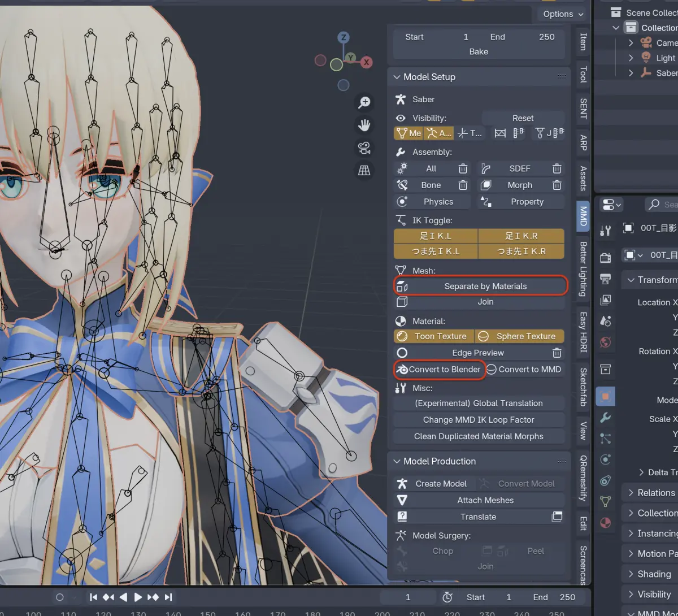Image resolution: width=678 pixels, height=616 pixels.
Task: Toggle rigid body visibility mesh-cage button
Action: click(x=500, y=133)
